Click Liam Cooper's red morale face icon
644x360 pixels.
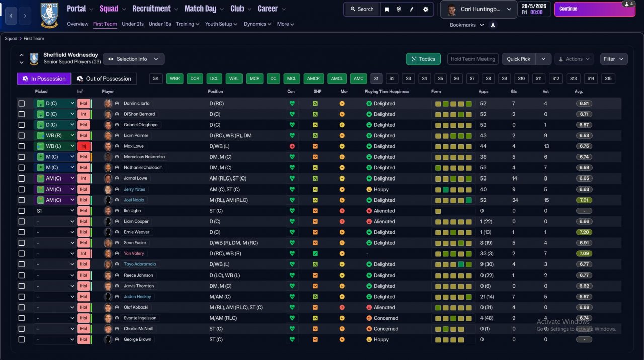(342, 221)
